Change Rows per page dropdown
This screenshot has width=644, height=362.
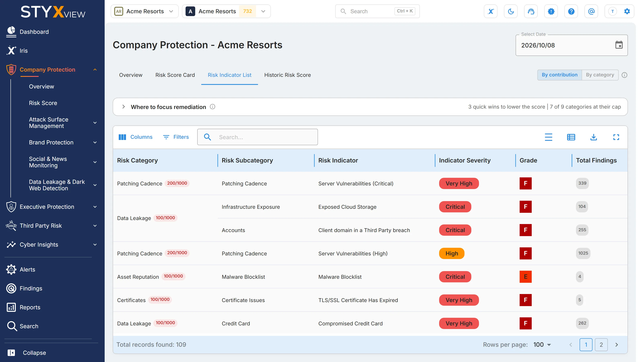[x=542, y=345]
